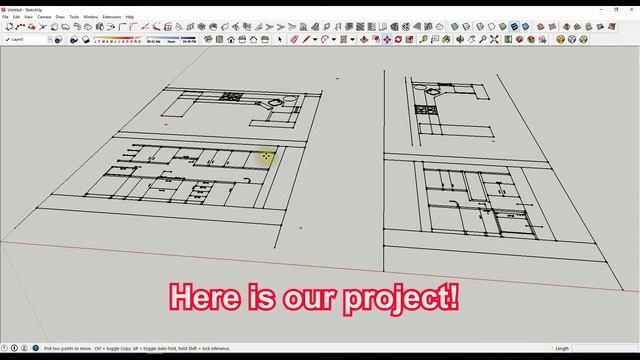
Task: Select the Rotate tool
Action: (398, 40)
